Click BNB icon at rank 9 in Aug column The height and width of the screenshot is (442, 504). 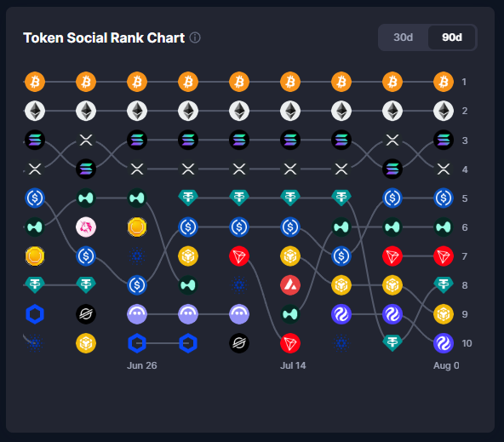(x=444, y=313)
